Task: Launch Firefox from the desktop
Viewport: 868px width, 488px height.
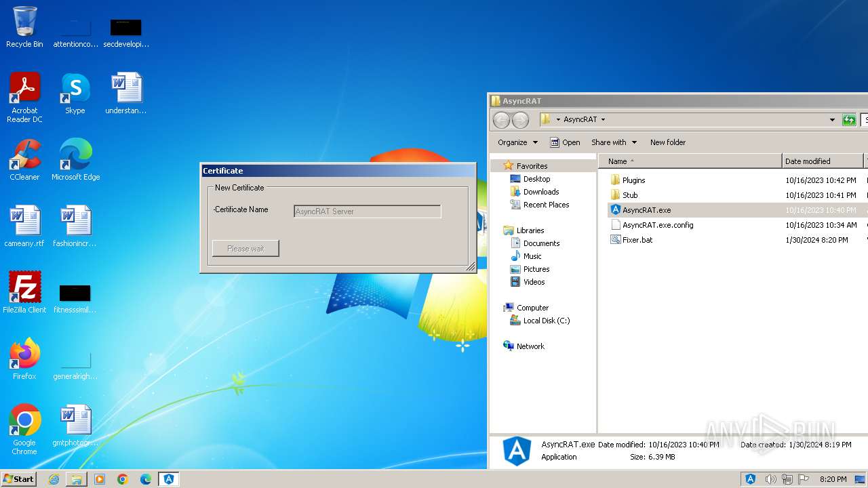Action: click(x=24, y=359)
